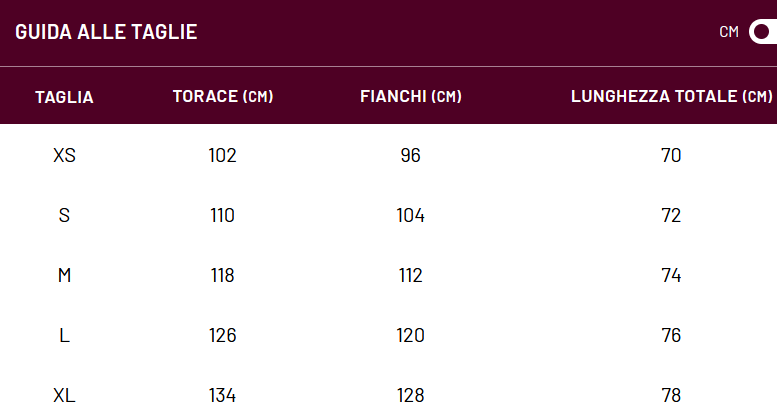Click the CM label beside the switch
The width and height of the screenshot is (777, 413).
[729, 32]
